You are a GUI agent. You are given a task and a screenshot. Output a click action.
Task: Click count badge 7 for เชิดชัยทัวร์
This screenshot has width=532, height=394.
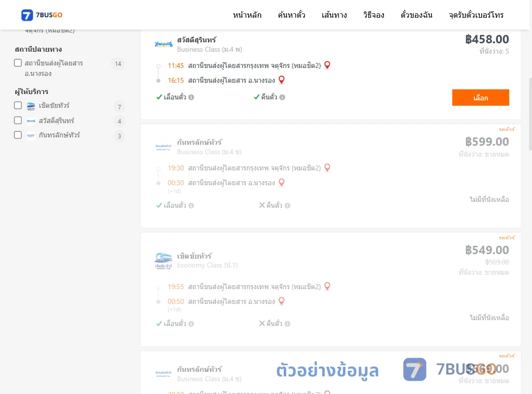(119, 107)
